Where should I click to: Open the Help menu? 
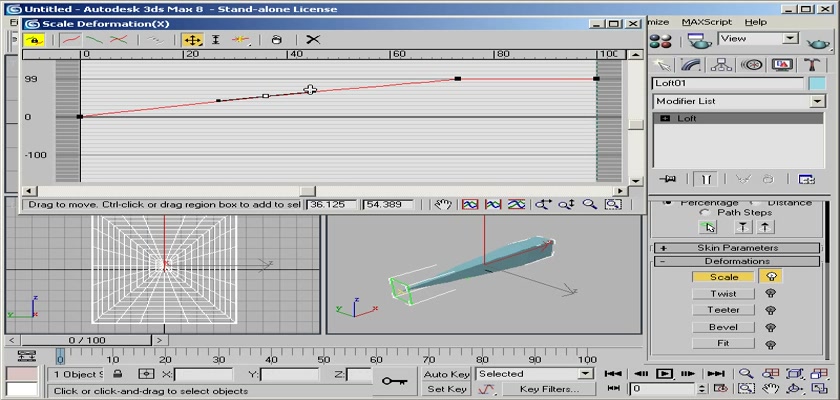(756, 22)
